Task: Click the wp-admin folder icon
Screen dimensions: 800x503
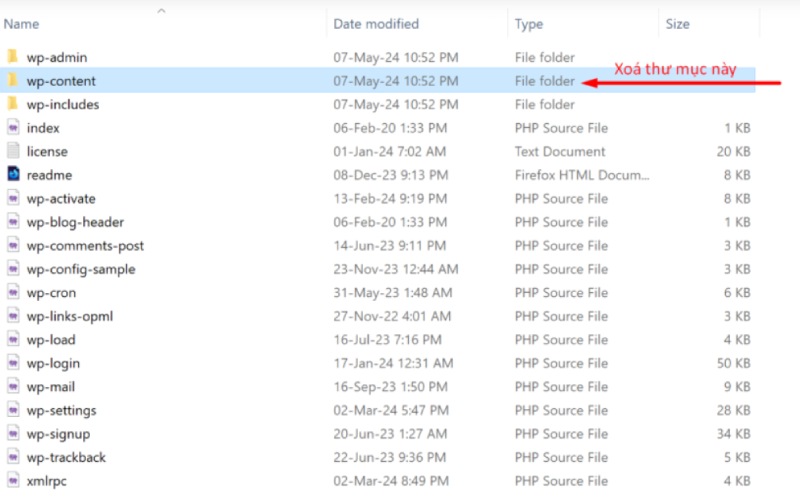Action: 13,57
